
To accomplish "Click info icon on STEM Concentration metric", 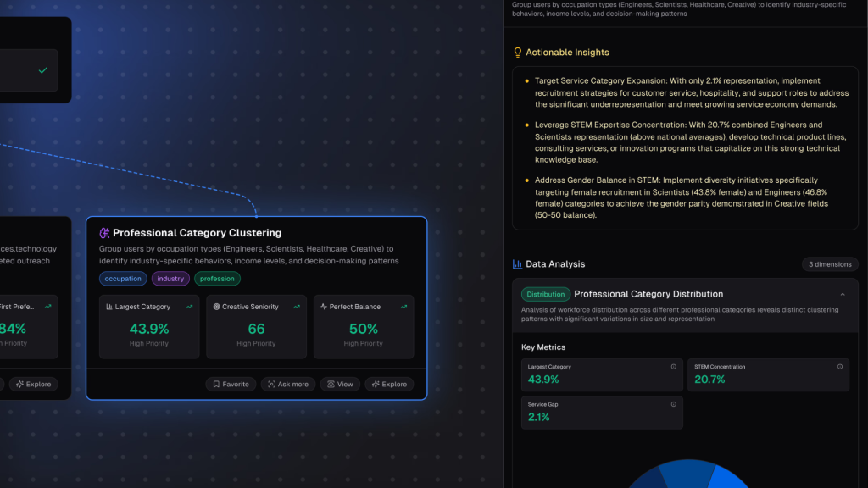I will point(840,367).
